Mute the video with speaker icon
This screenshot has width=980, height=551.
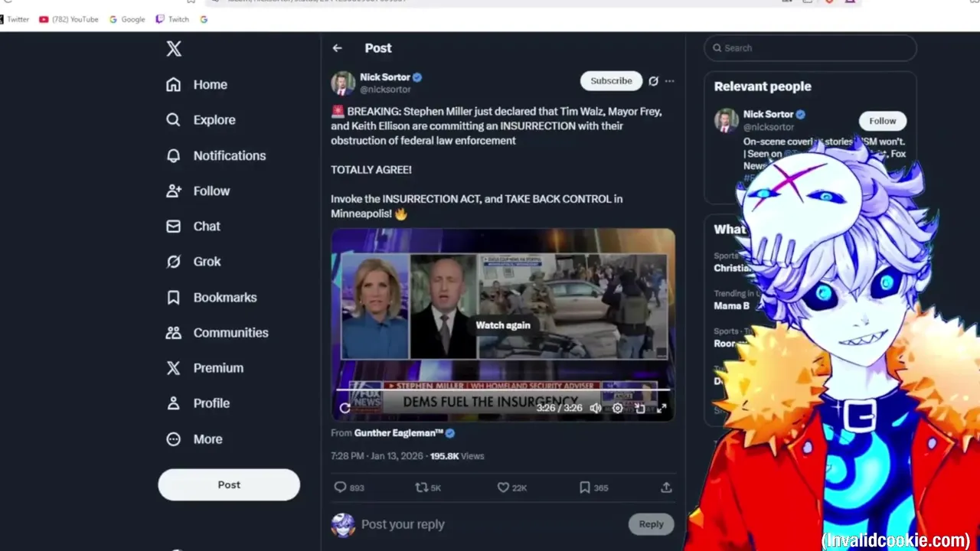[x=595, y=408]
